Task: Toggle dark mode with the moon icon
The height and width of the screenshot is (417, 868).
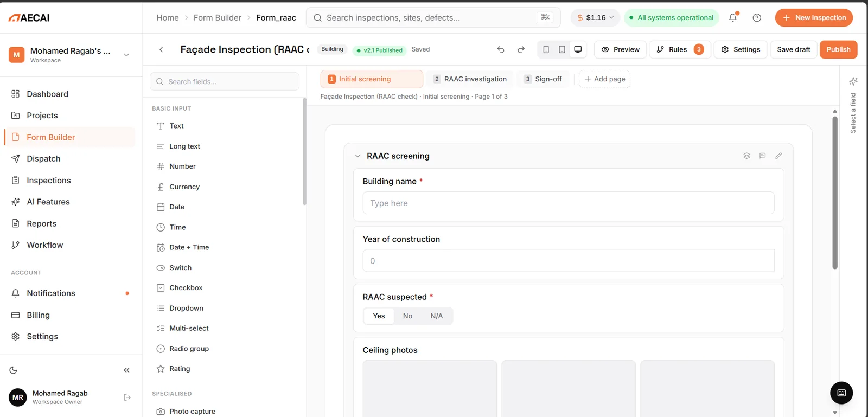Action: coord(14,370)
